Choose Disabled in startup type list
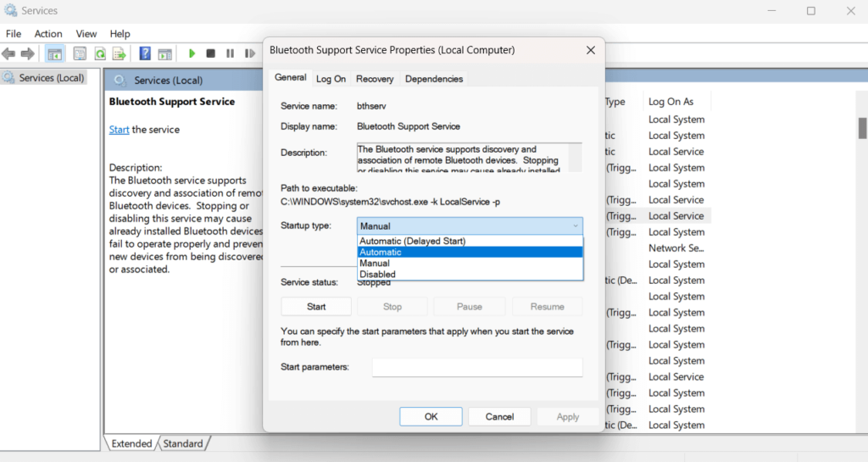Screen dimensions: 868x462 (470, 274)
